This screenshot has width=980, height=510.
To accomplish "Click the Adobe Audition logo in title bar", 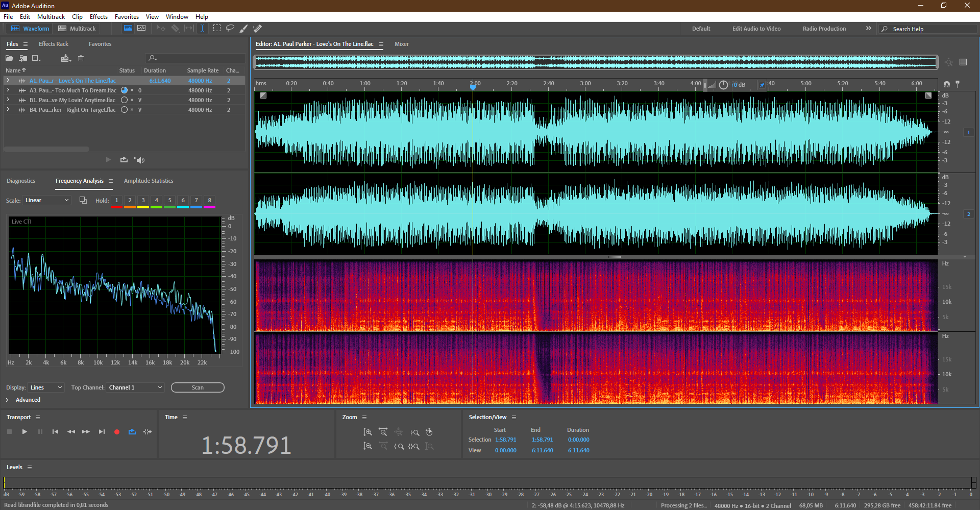I will coord(5,6).
